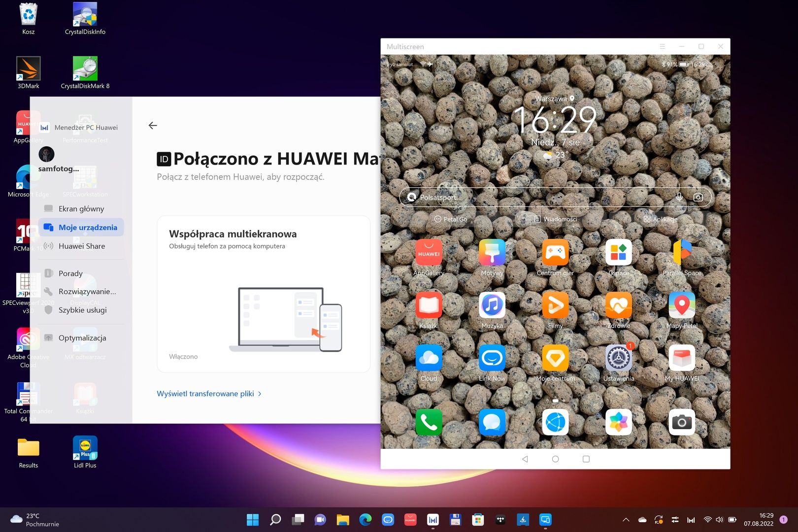Open the Multiscreen window hamburger menu

coord(663,46)
